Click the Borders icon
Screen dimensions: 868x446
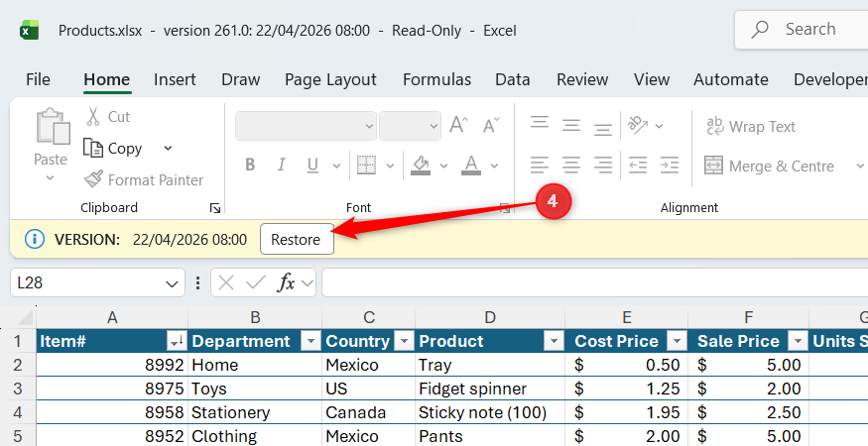pyautogui.click(x=366, y=165)
